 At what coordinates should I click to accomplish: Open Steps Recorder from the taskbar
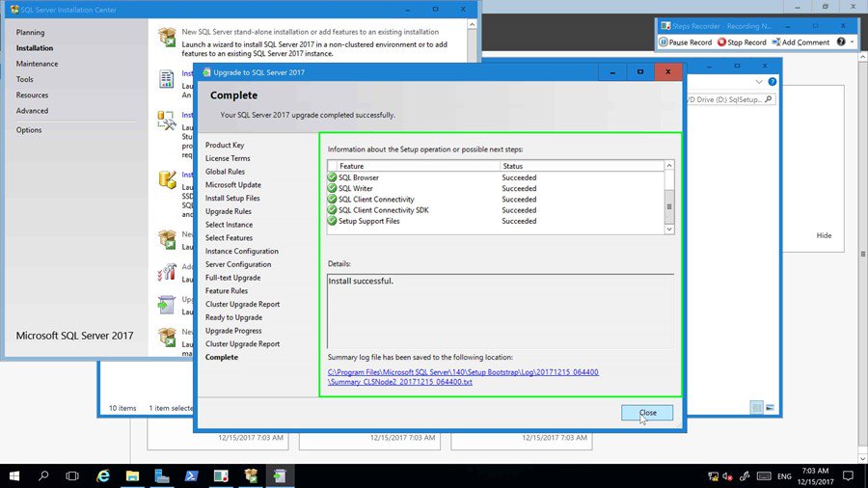221,475
